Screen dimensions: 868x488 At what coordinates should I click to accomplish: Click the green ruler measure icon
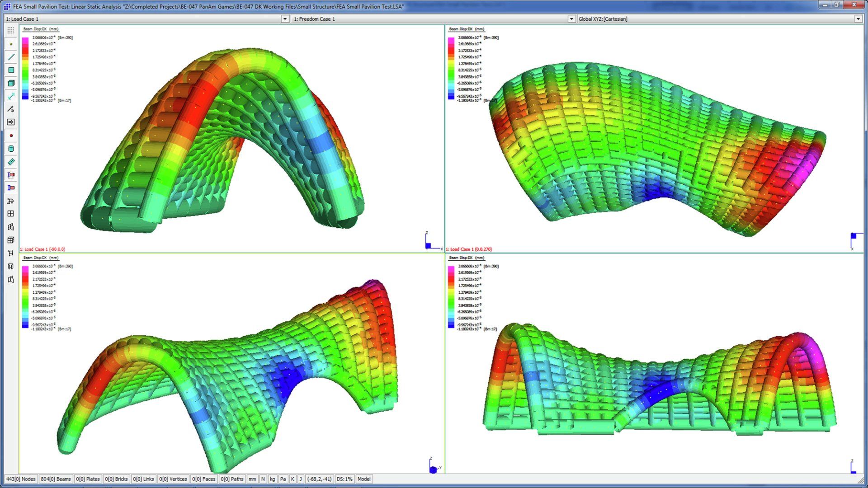[x=11, y=162]
